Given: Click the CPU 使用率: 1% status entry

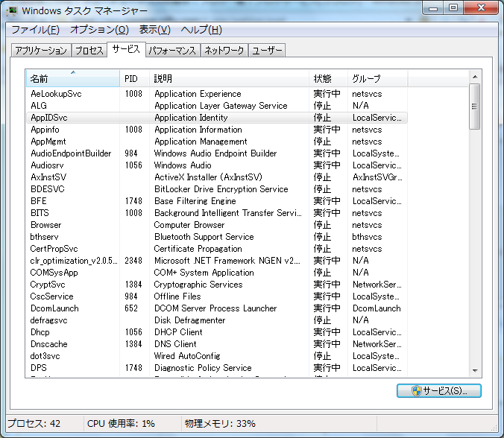Looking at the screenshot, I should click(121, 424).
